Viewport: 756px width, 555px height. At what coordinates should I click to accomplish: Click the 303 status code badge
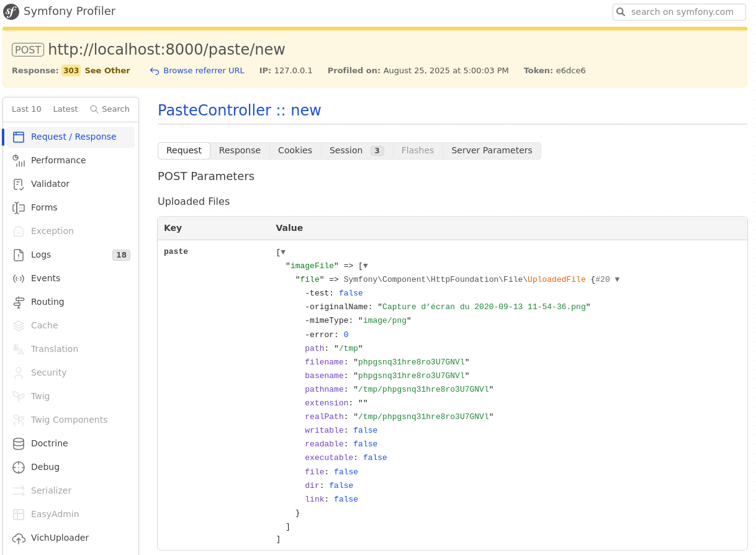71,71
